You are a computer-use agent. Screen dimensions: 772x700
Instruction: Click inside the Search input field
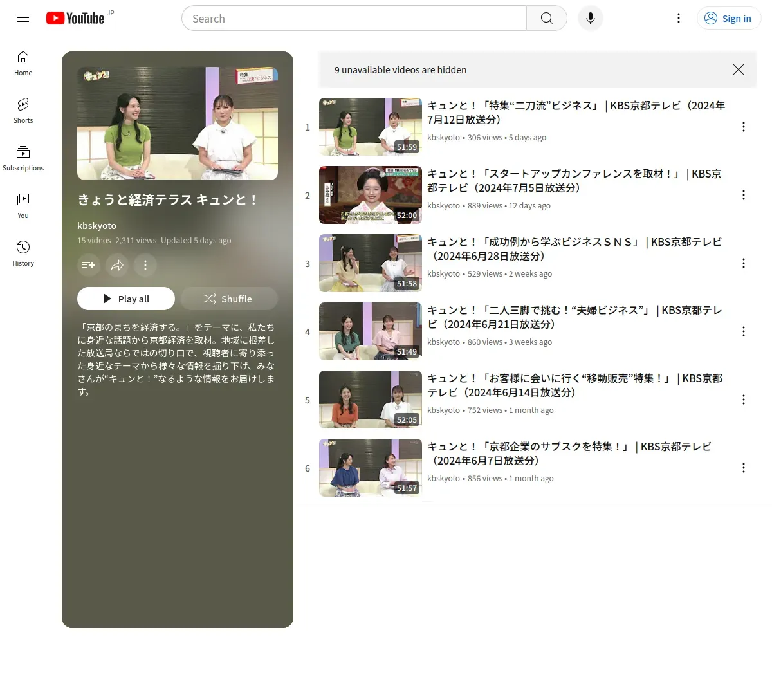tap(354, 19)
